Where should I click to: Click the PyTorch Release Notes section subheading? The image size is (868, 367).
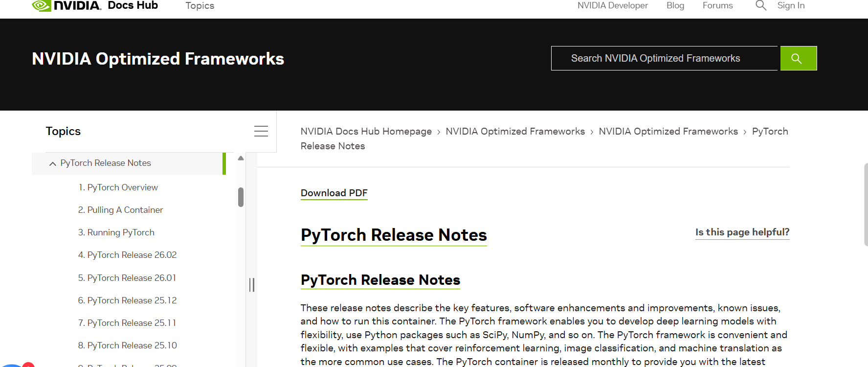380,280
